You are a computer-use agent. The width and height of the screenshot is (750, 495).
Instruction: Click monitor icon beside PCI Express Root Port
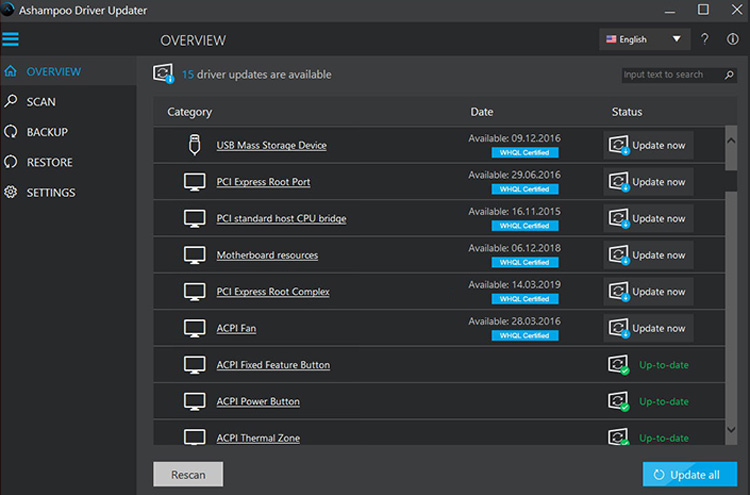(195, 182)
